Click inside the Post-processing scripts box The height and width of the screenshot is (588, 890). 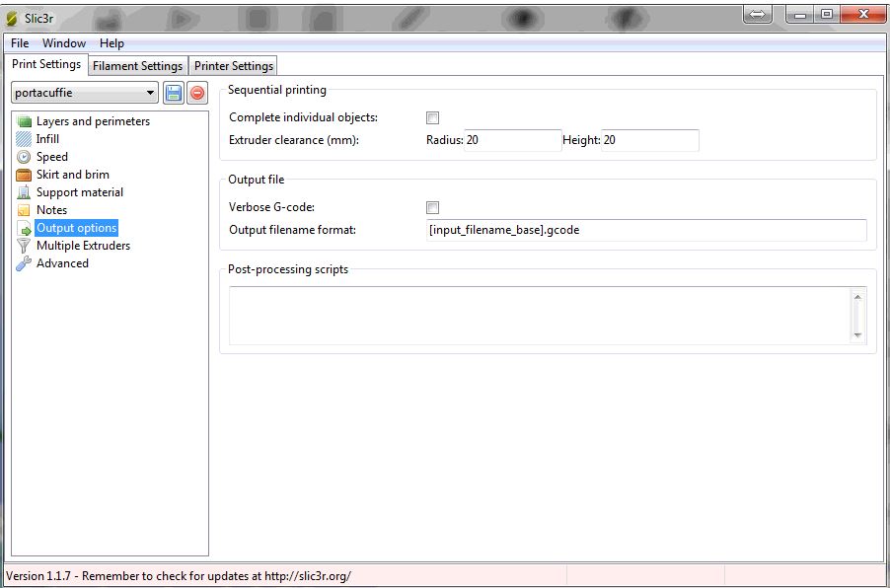[539, 316]
